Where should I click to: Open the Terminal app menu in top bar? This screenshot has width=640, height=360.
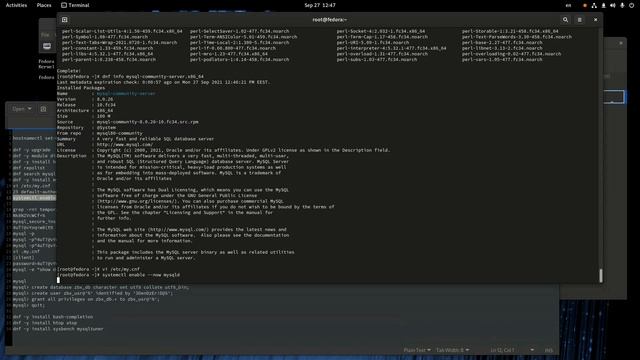[75, 5]
